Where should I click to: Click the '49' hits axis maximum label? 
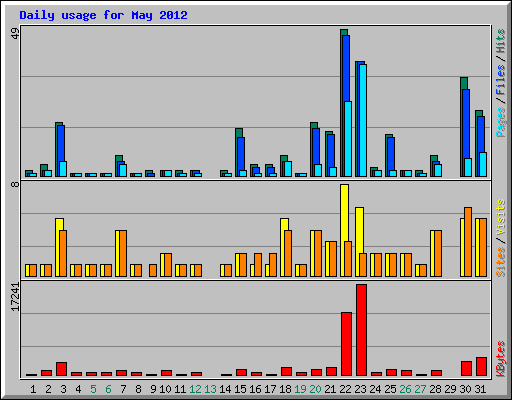click(15, 34)
